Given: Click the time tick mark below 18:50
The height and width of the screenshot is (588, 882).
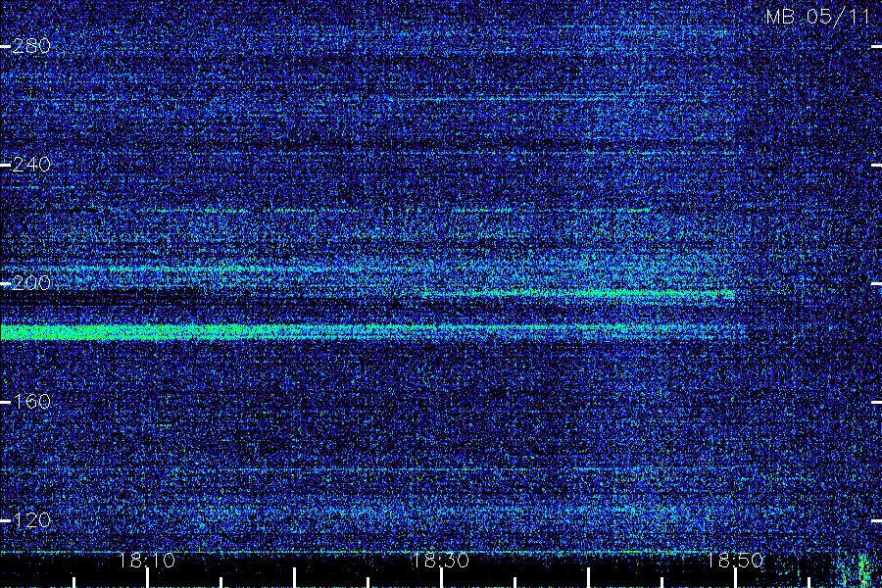Looking at the screenshot, I should (735, 578).
